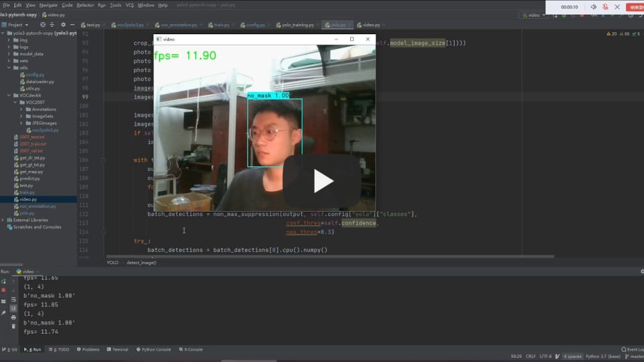The width and height of the screenshot is (644, 362).
Task: Click the red stop-recording button
Action: (x=635, y=7)
